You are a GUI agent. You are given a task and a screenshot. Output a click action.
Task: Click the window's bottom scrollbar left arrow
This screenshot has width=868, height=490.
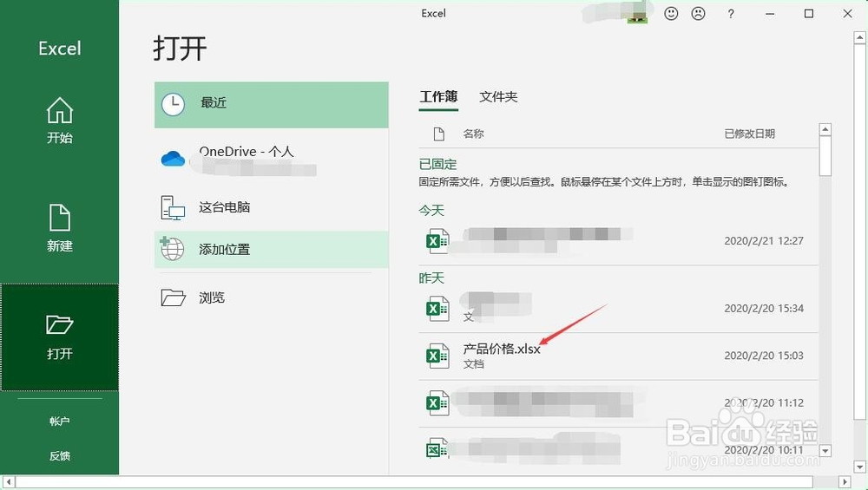tap(8, 481)
